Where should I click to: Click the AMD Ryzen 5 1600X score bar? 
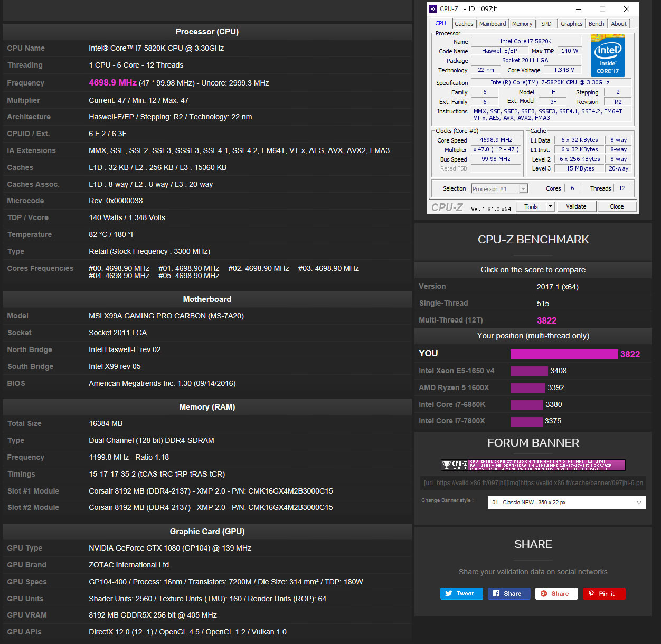pos(528,388)
